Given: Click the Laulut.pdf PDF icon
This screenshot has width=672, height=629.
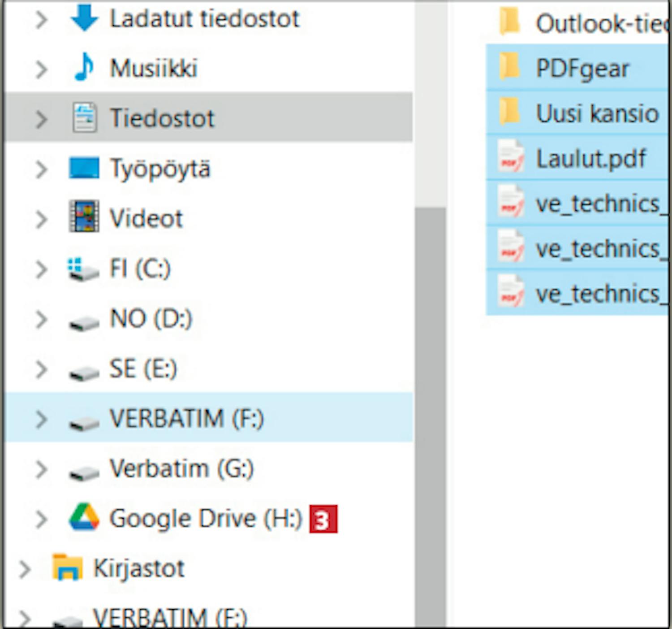Looking at the screenshot, I should [x=510, y=158].
